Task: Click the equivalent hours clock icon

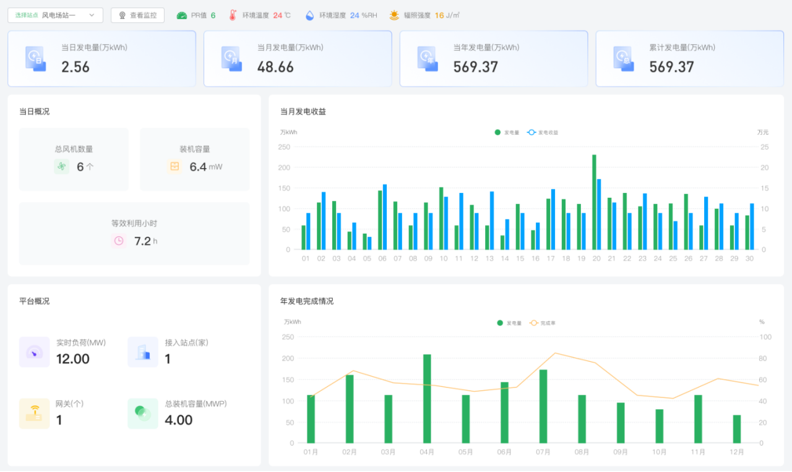Action: click(x=119, y=241)
